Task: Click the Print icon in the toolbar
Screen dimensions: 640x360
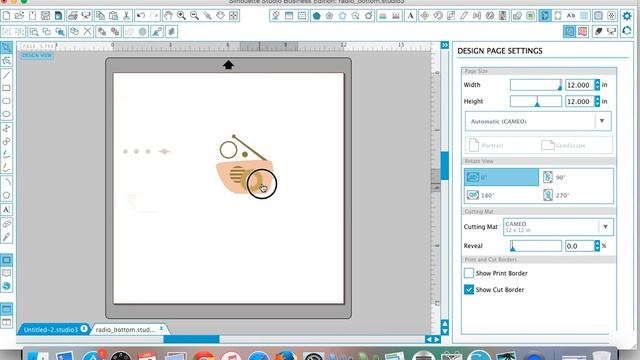Action: click(x=73, y=16)
